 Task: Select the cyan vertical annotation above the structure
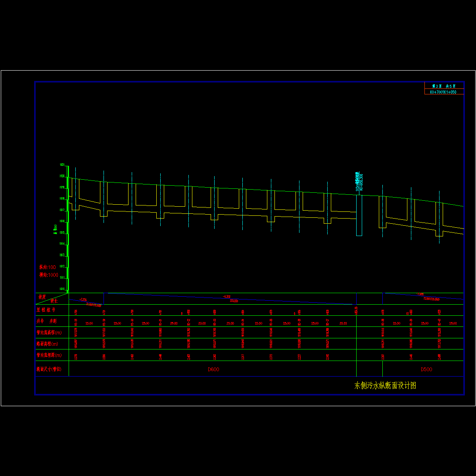pyautogui.click(x=359, y=182)
